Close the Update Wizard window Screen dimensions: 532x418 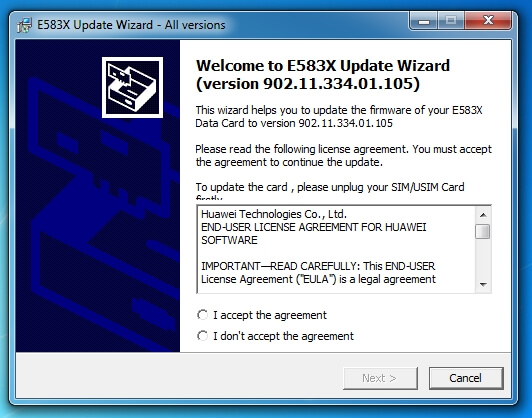click(488, 20)
